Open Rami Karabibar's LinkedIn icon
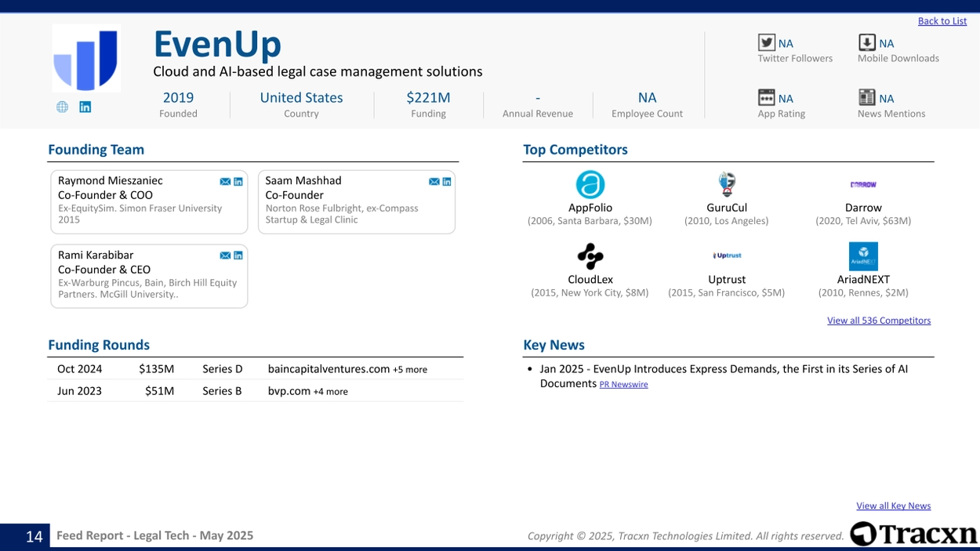This screenshot has width=980, height=551. pos(238,256)
